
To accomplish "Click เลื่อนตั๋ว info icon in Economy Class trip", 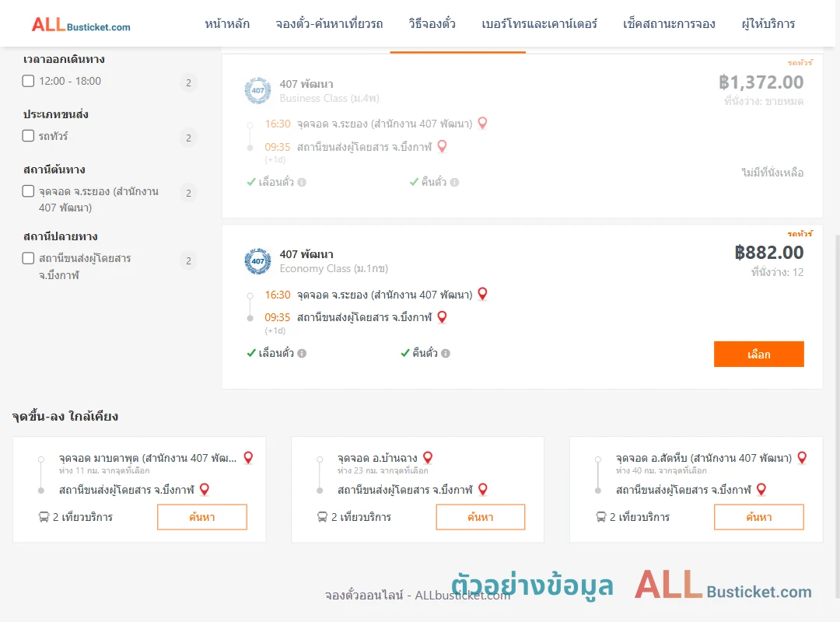I will pyautogui.click(x=302, y=353).
